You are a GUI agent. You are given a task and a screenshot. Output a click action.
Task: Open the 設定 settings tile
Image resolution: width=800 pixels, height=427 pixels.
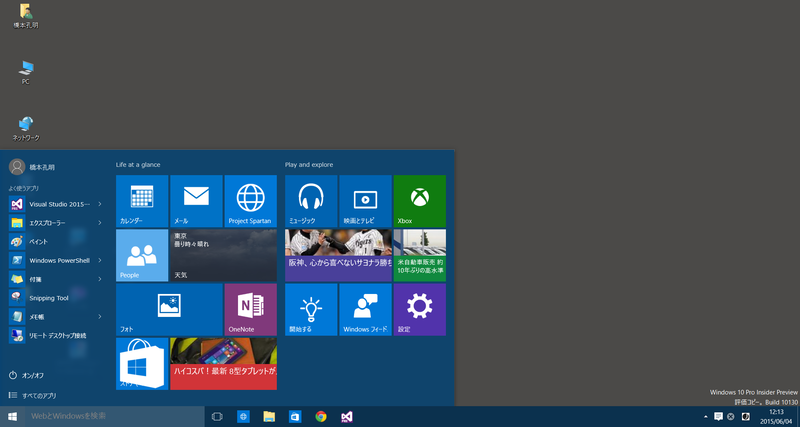point(419,310)
